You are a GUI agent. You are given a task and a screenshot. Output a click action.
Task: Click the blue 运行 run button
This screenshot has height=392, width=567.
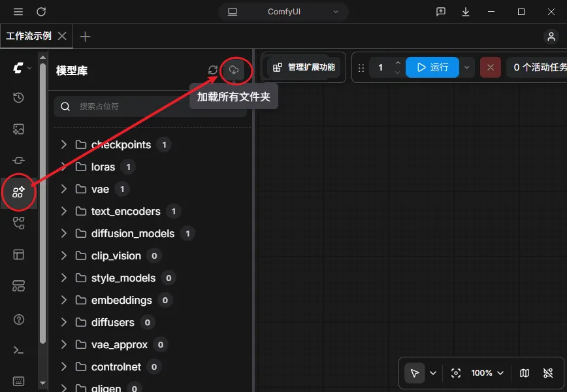click(x=432, y=67)
